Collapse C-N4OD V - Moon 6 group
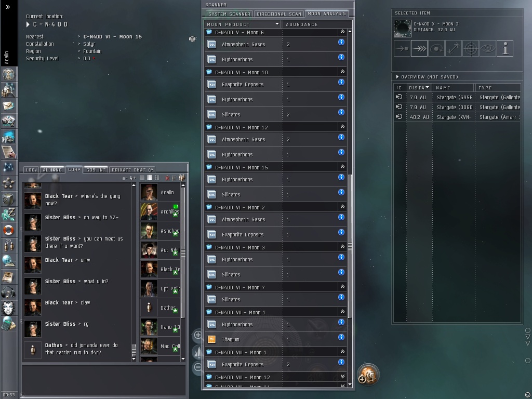Viewport: 532px width, 399px height. 343,32
